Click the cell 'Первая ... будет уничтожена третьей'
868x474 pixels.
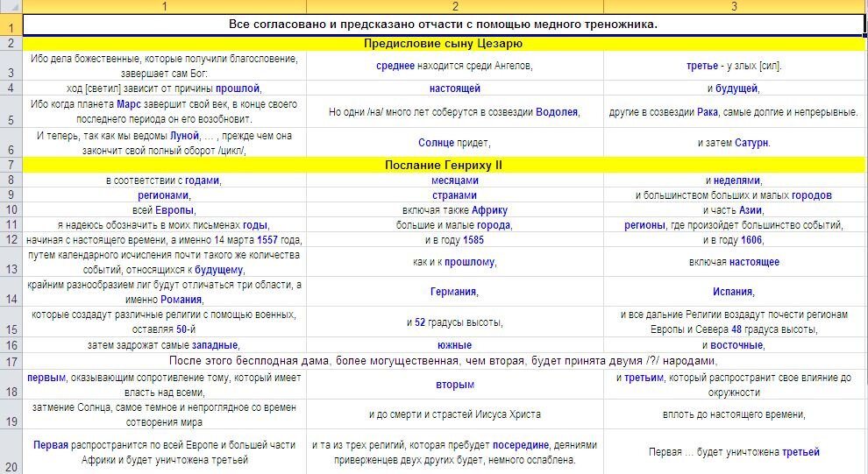pyautogui.click(x=734, y=452)
